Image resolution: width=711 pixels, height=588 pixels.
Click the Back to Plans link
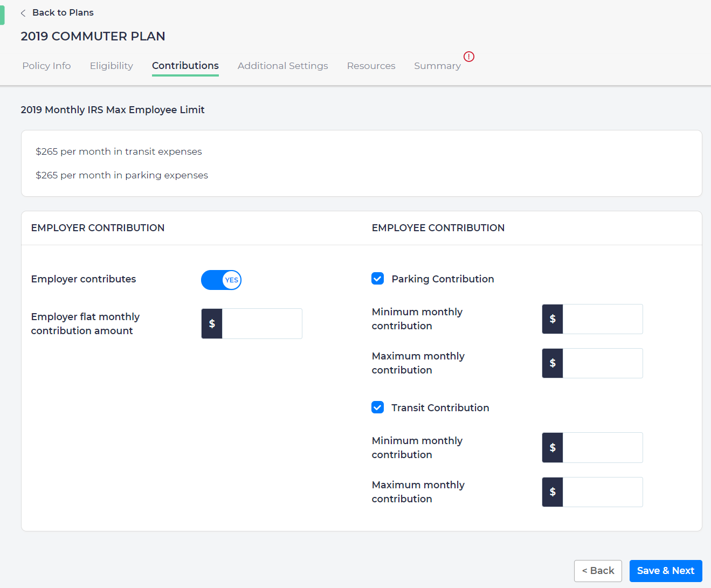(63, 12)
